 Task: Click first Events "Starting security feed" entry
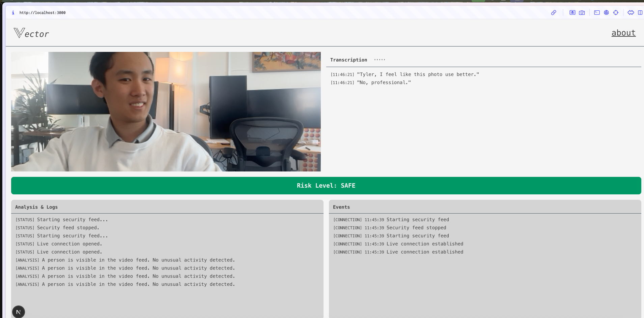pyautogui.click(x=391, y=220)
